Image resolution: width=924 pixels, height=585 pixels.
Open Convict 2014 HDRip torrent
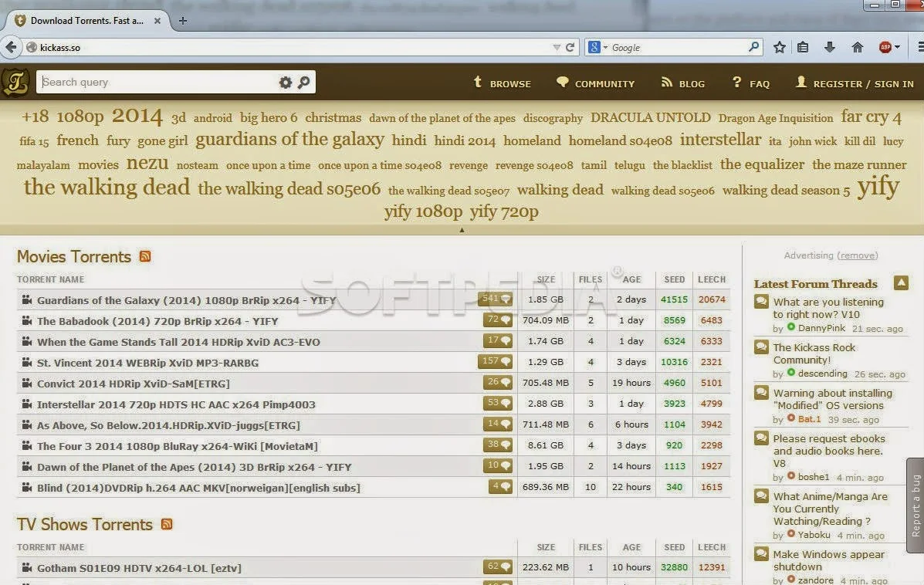(x=134, y=384)
